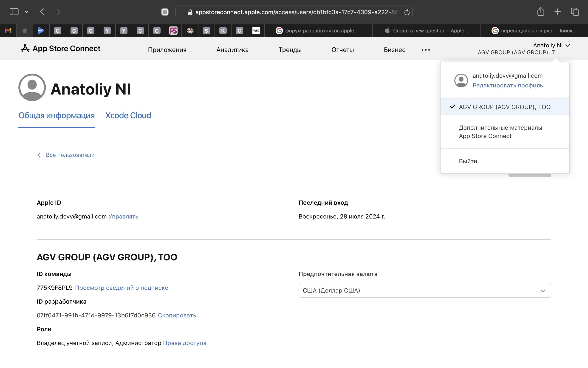Switch to Create a new question tab
The width and height of the screenshot is (588, 368).
pyautogui.click(x=426, y=31)
